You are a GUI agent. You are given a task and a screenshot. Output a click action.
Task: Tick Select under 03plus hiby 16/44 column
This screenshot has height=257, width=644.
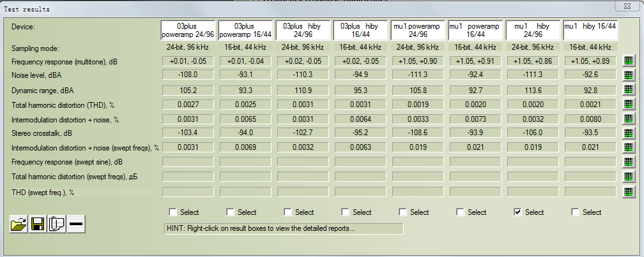coord(345,212)
